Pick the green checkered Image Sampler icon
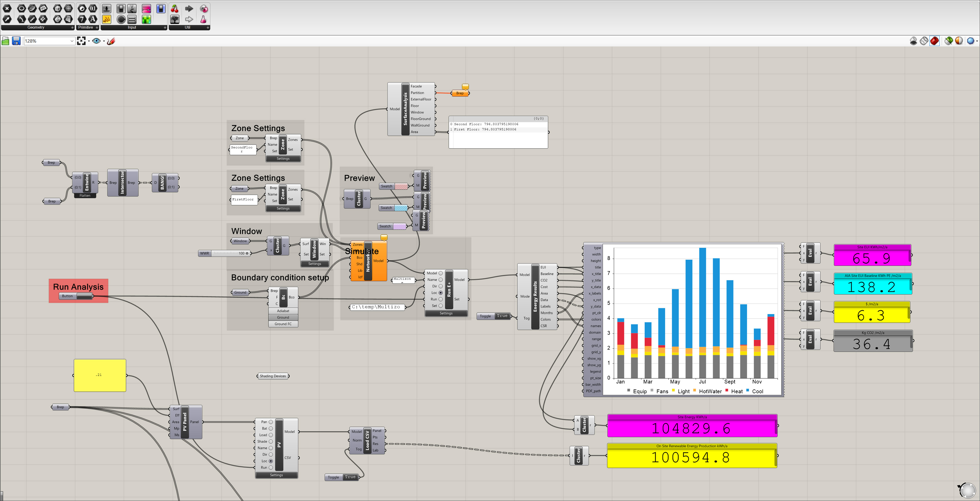This screenshot has width=980, height=501. (x=146, y=19)
